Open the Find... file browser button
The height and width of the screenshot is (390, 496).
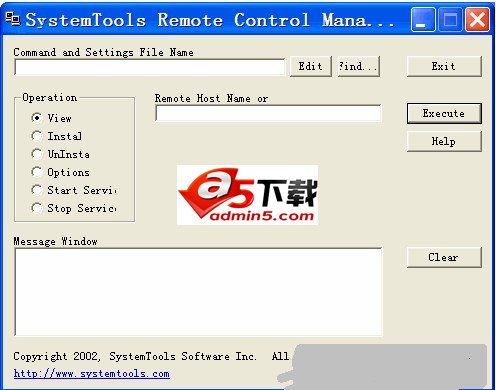(x=359, y=66)
